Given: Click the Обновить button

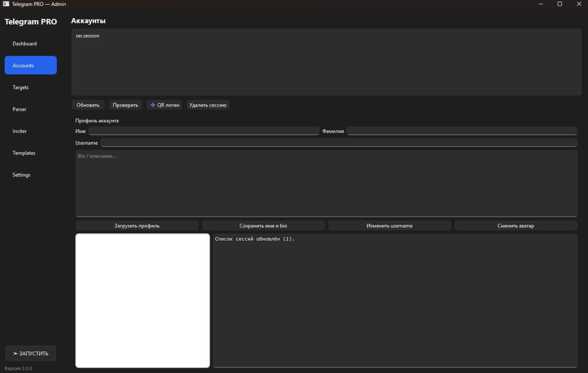Looking at the screenshot, I should pyautogui.click(x=88, y=105).
